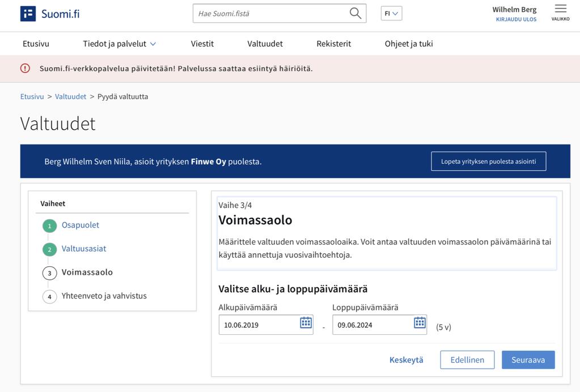Open Valtuudet in the navigation bar
Screen dimensions: 580x392
tap(265, 44)
